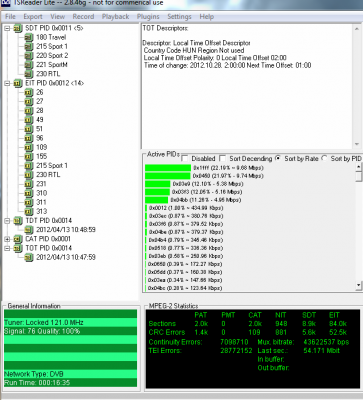Click the EIT entry 96 icon

click(x=29, y=138)
